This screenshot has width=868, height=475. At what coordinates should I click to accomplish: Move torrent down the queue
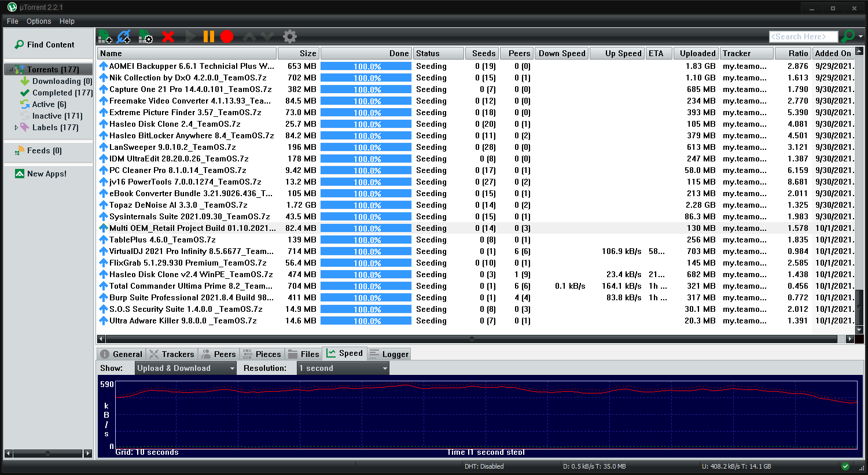(267, 36)
